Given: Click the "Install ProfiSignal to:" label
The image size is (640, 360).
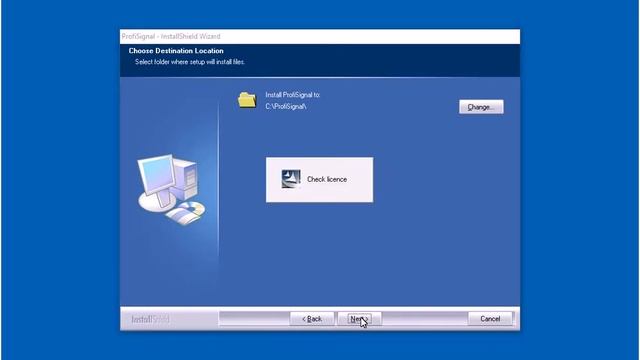Looking at the screenshot, I should coord(293,95).
